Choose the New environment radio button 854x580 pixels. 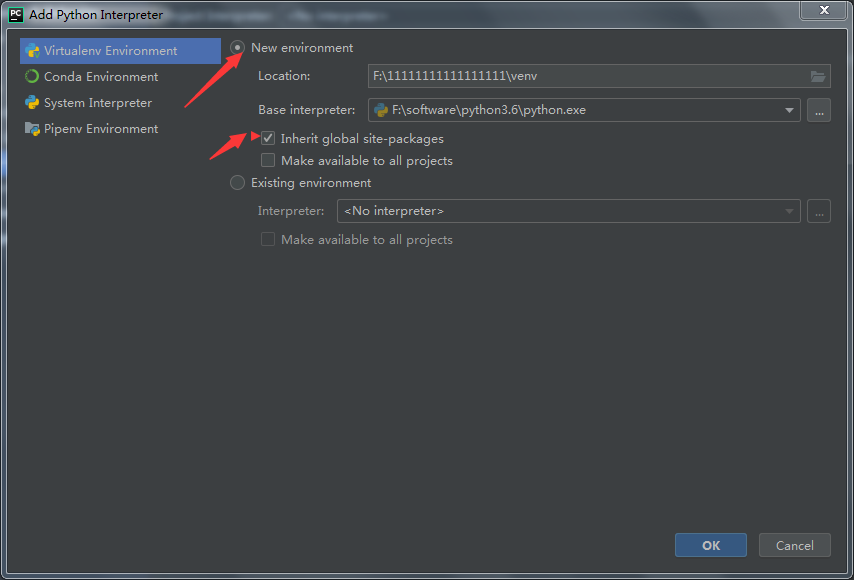coord(237,48)
